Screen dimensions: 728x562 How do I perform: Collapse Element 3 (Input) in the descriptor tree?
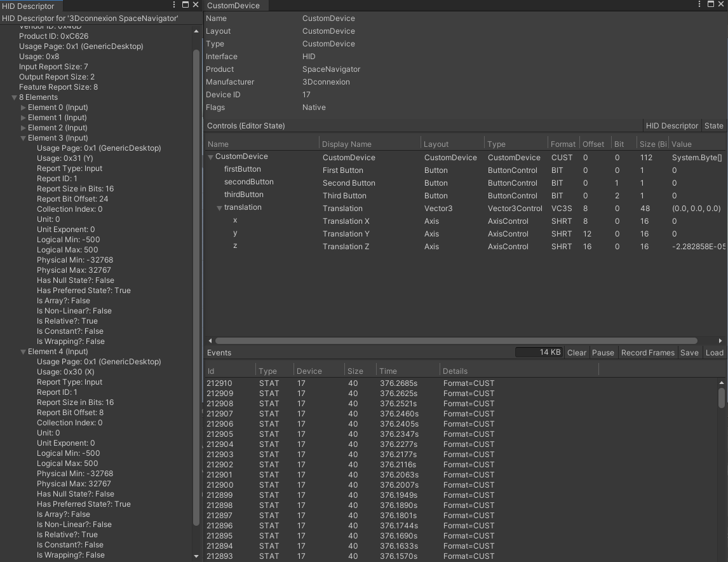pos(22,137)
